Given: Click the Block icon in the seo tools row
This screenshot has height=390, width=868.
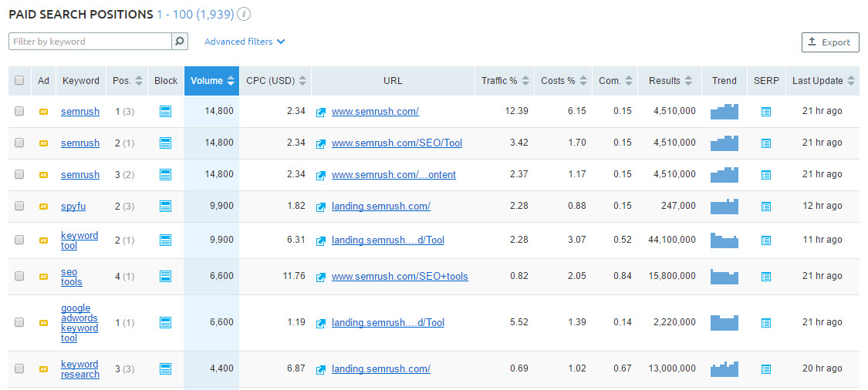Looking at the screenshot, I should (x=166, y=276).
